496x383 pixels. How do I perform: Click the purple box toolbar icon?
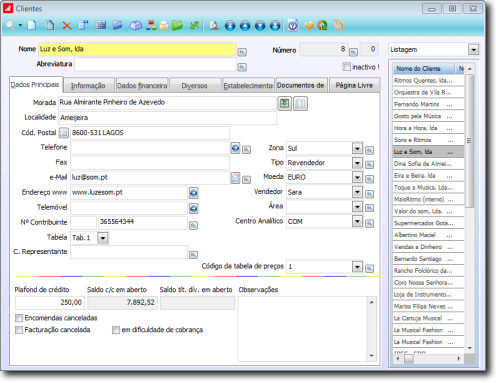(136, 25)
